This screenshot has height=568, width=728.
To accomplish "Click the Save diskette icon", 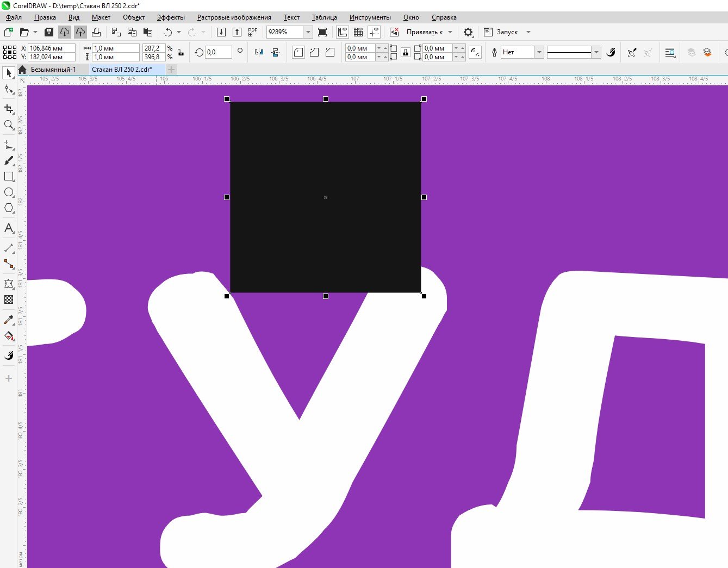I will (49, 32).
